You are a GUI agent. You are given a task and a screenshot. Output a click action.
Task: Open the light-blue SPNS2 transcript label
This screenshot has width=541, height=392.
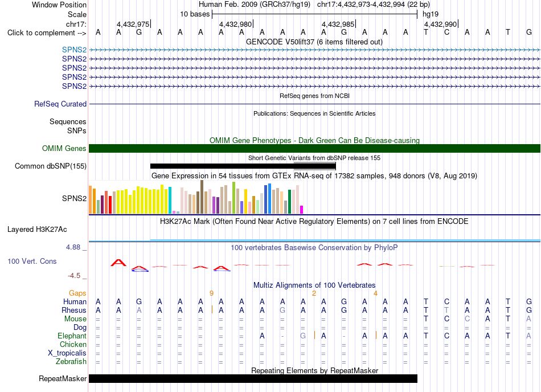pos(74,50)
